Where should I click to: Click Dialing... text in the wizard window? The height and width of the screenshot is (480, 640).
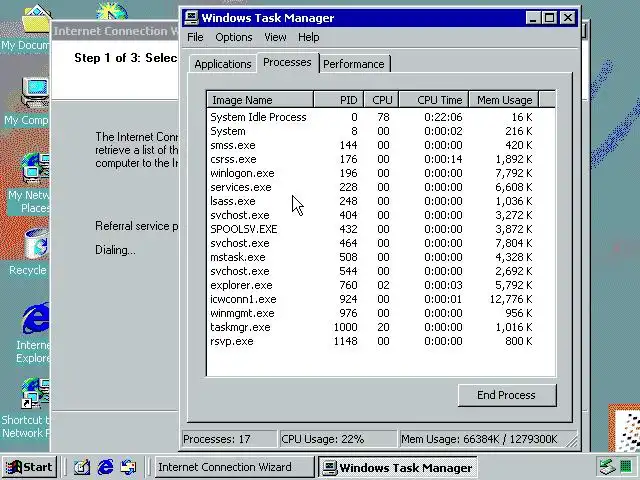(116, 250)
